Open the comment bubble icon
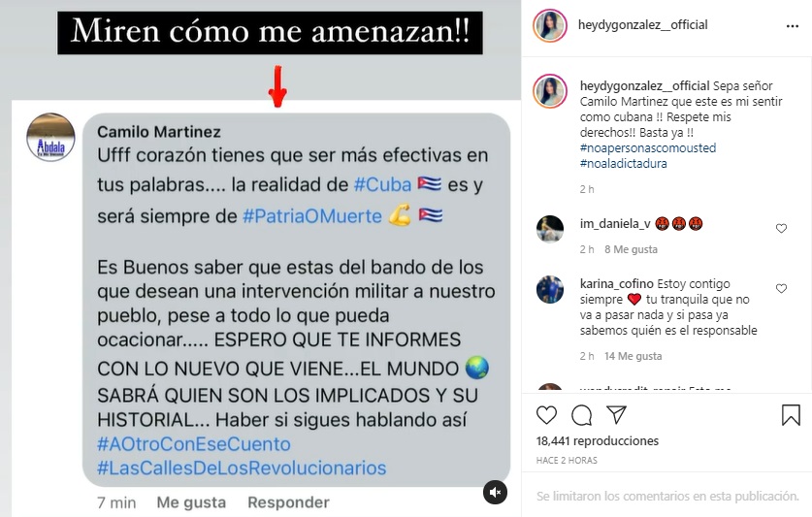The width and height of the screenshot is (812, 517). click(581, 415)
